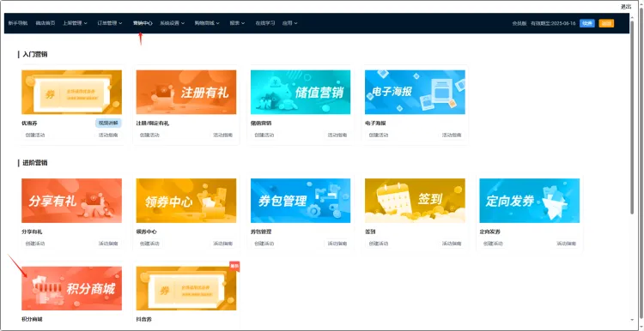This screenshot has width=644, height=331.
Task: Click the 进阶营销 section heading
Action: [35, 163]
